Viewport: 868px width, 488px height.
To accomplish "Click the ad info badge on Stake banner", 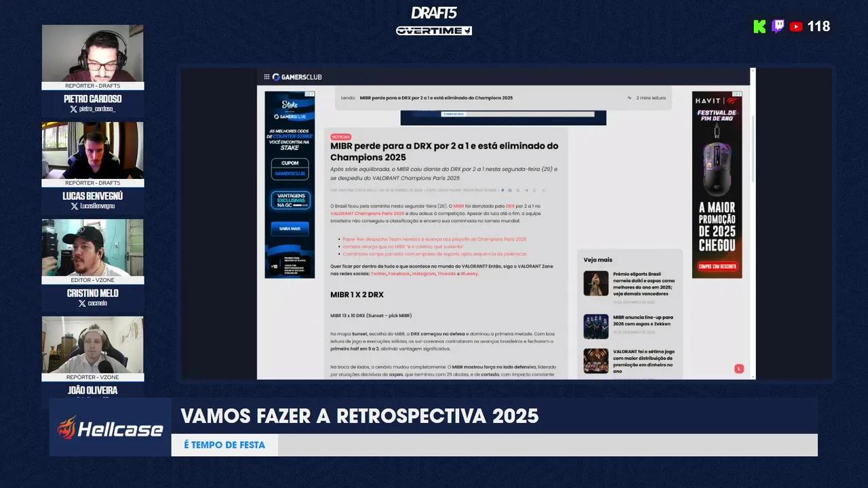I will 310,94.
